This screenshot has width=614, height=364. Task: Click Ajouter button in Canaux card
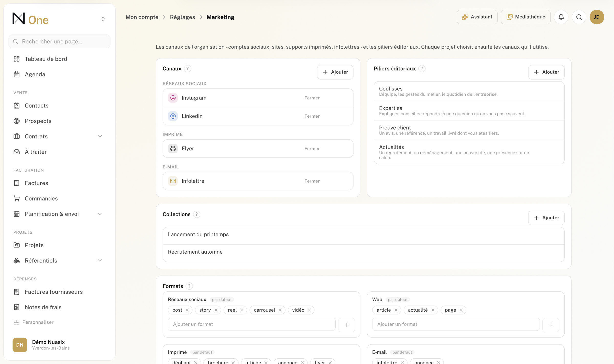(335, 72)
